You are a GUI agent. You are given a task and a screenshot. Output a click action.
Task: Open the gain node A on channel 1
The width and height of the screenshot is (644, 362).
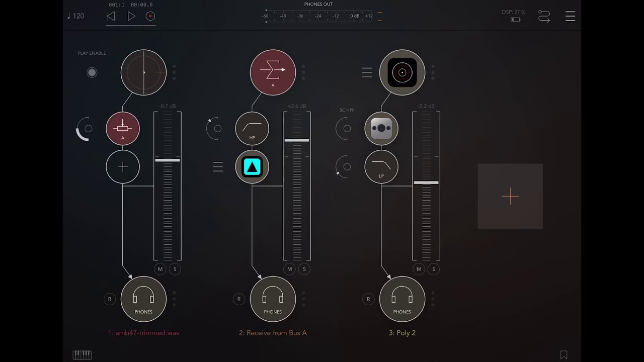coord(123,129)
